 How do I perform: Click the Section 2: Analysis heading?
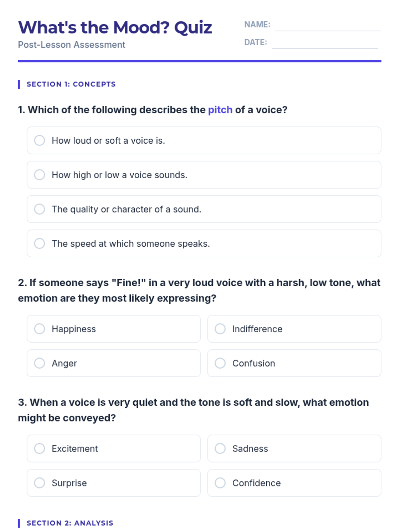tap(70, 523)
